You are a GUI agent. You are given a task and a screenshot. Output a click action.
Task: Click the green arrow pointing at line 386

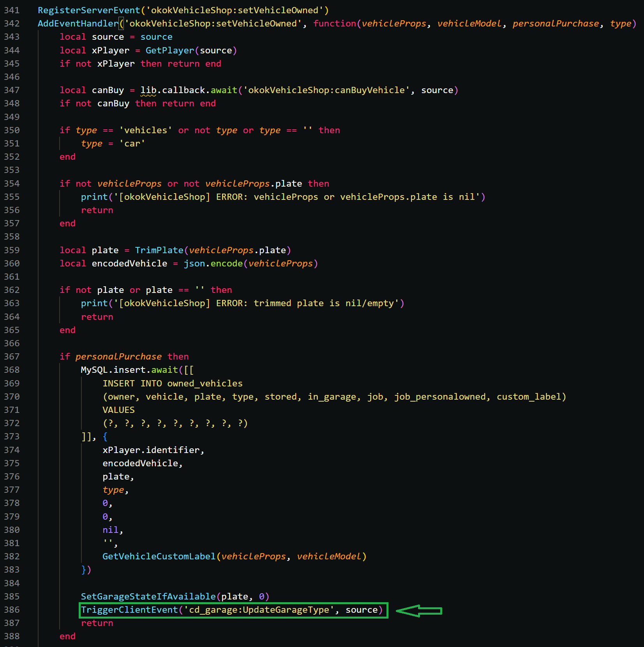418,610
